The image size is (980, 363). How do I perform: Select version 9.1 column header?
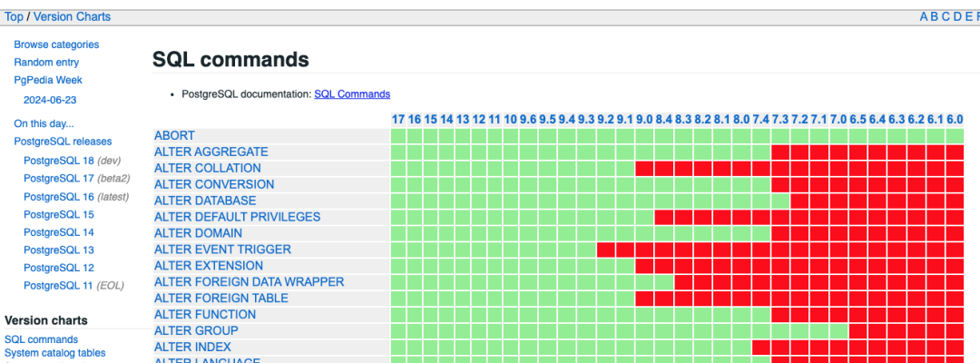(x=625, y=119)
